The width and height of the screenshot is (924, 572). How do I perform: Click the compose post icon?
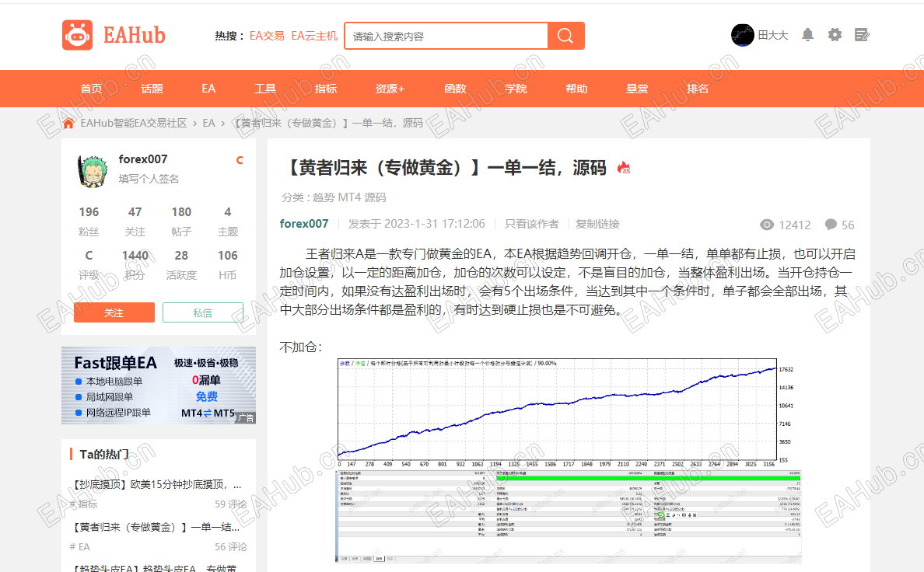(x=862, y=35)
